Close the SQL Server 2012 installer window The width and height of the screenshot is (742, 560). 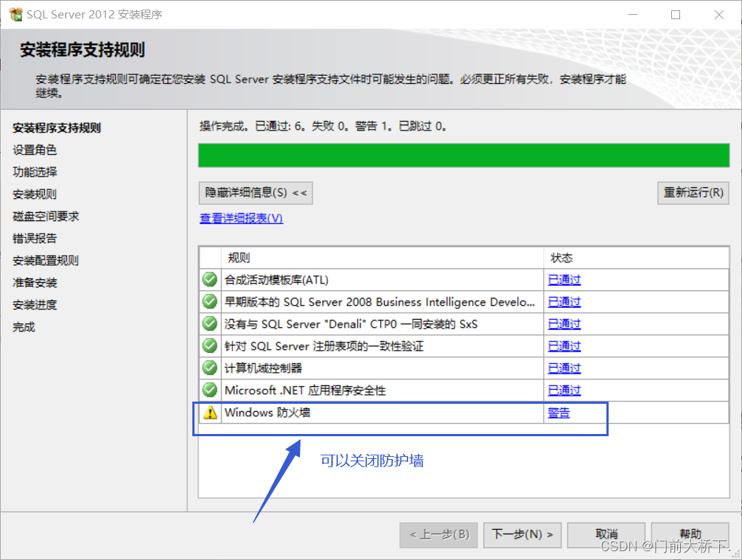pyautogui.click(x=719, y=15)
